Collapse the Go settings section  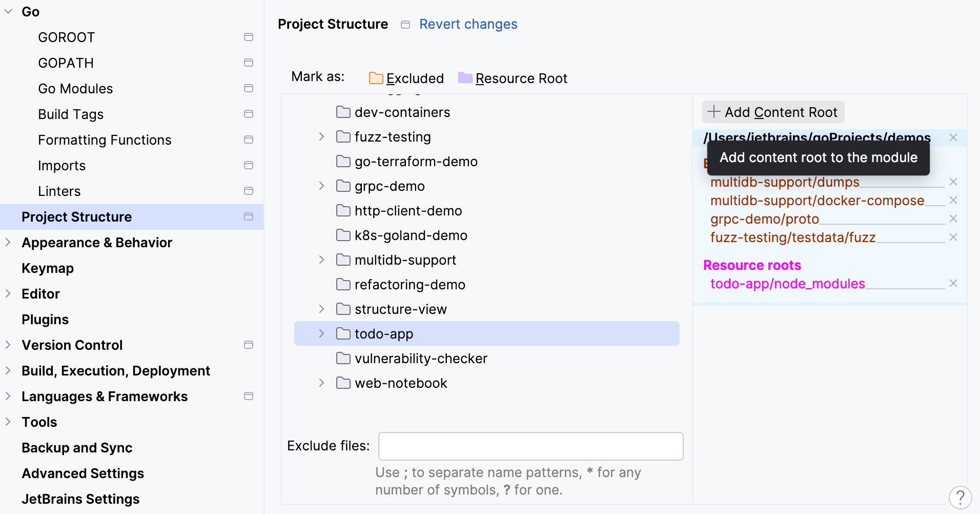pos(8,11)
